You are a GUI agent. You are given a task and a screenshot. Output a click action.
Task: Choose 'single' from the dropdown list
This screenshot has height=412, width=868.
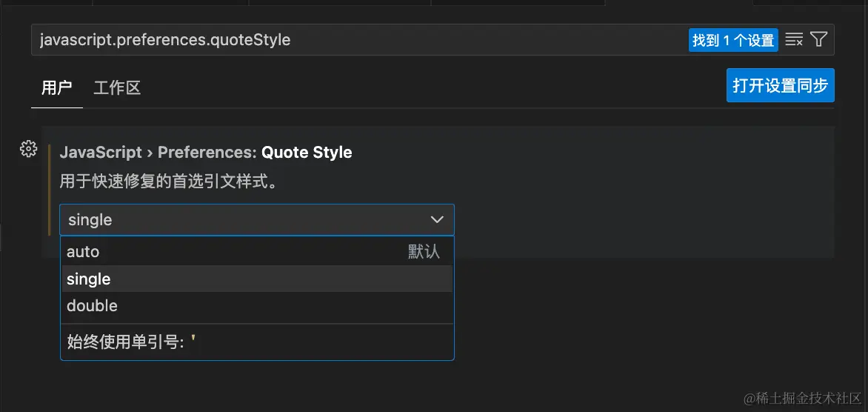click(89, 279)
